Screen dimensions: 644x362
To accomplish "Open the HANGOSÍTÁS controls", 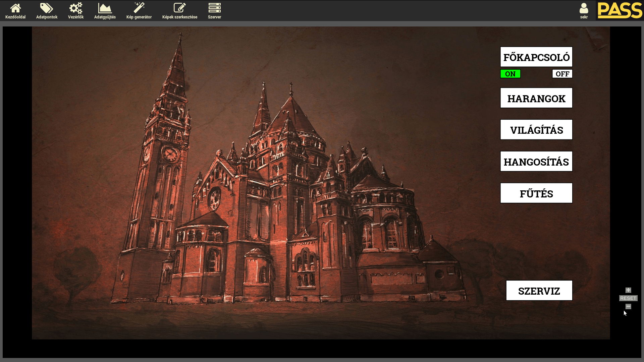I will pos(536,162).
